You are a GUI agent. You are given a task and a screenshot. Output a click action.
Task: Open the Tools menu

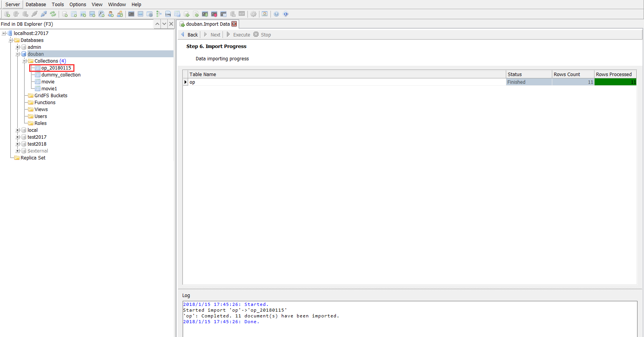coord(58,5)
